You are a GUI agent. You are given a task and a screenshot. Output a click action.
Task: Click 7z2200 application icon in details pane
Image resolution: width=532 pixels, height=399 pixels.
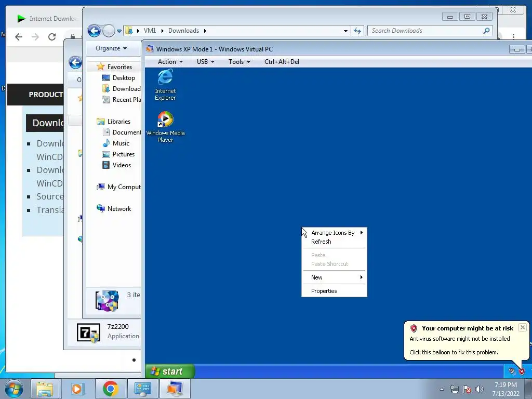coord(88,332)
